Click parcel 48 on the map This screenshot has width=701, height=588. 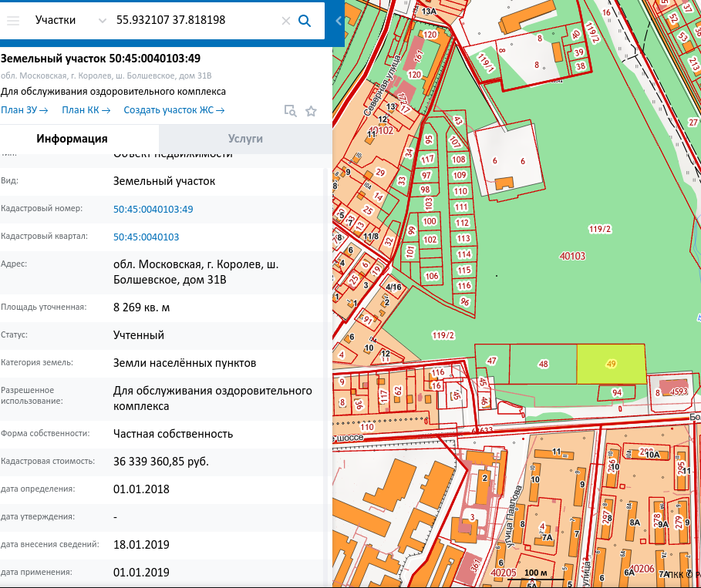(543, 364)
